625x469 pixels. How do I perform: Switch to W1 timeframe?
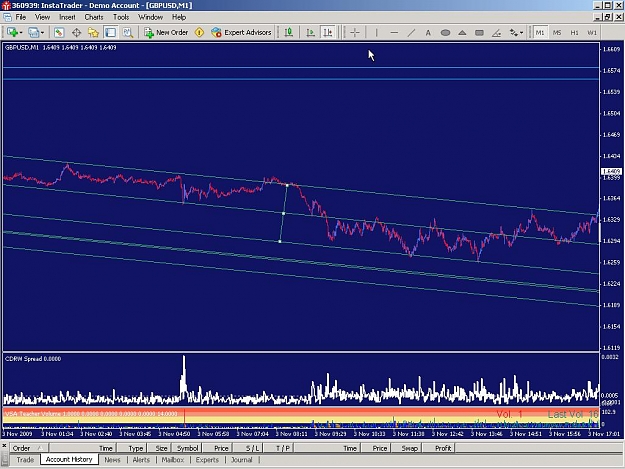pyautogui.click(x=592, y=32)
